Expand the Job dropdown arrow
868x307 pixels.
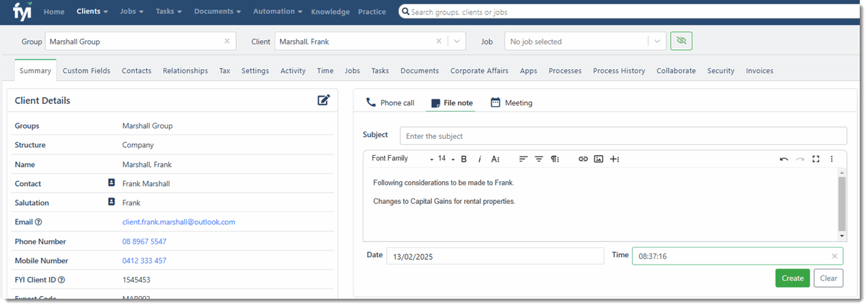657,41
